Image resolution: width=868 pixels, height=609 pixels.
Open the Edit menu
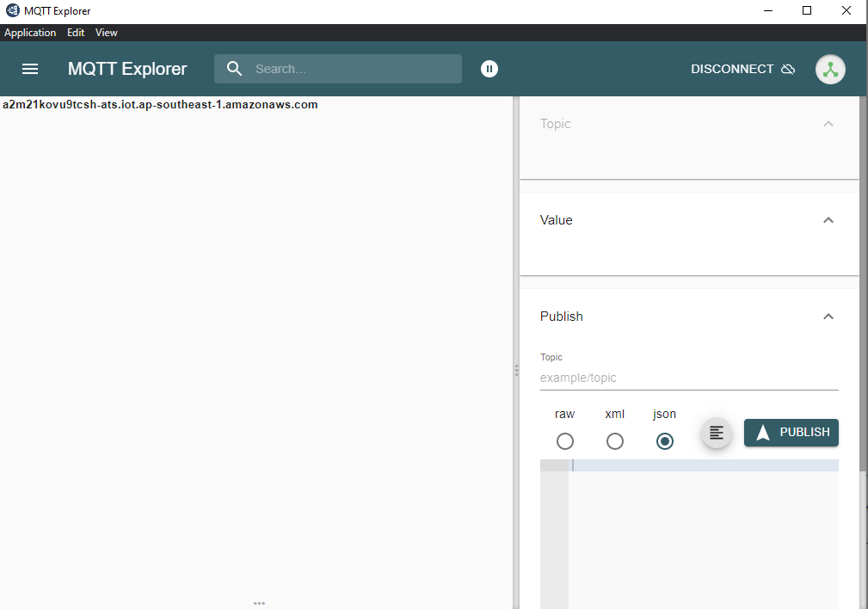point(76,33)
